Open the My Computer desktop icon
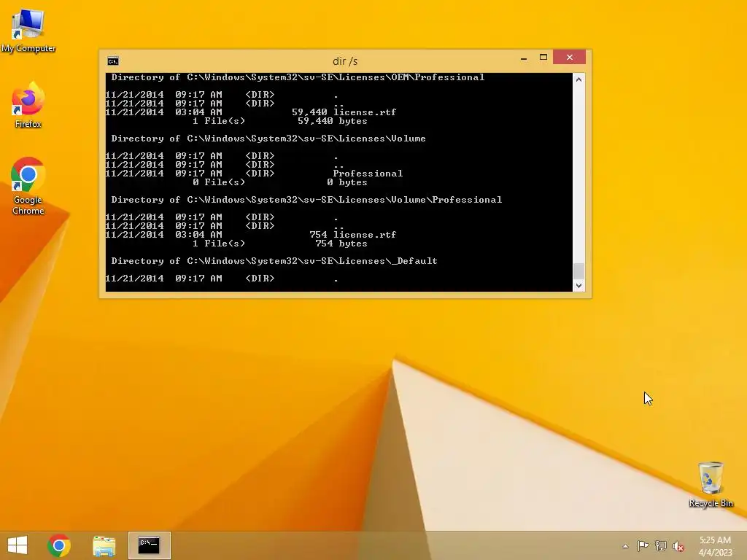The width and height of the screenshot is (747, 560). (x=28, y=30)
